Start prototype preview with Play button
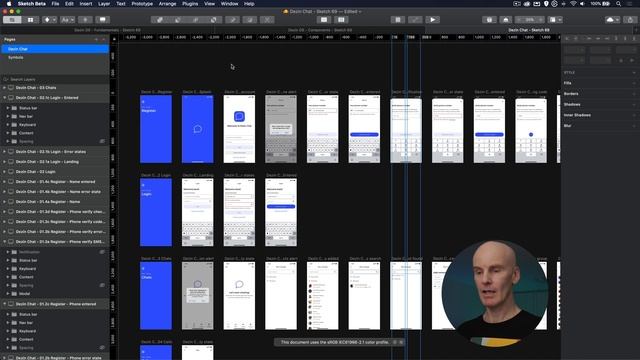 [433, 20]
